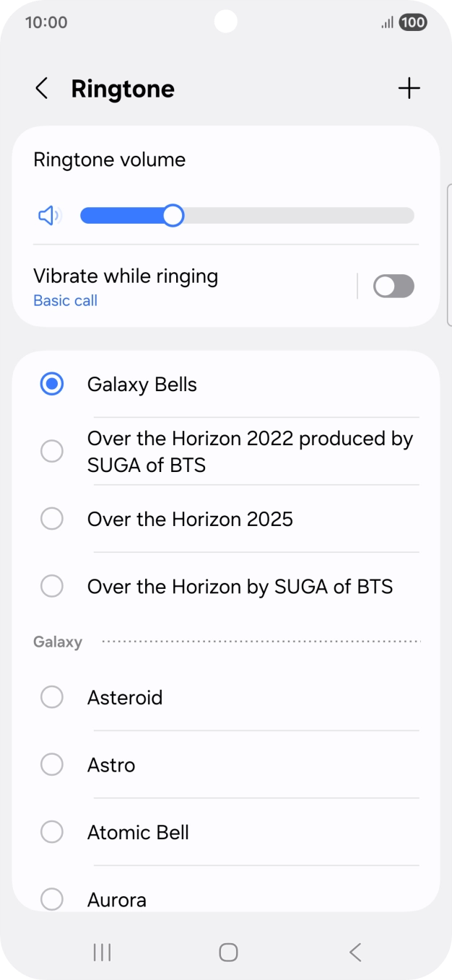This screenshot has height=980, width=452.
Task: Tap the back button in the navigation bar
Action: click(x=354, y=952)
